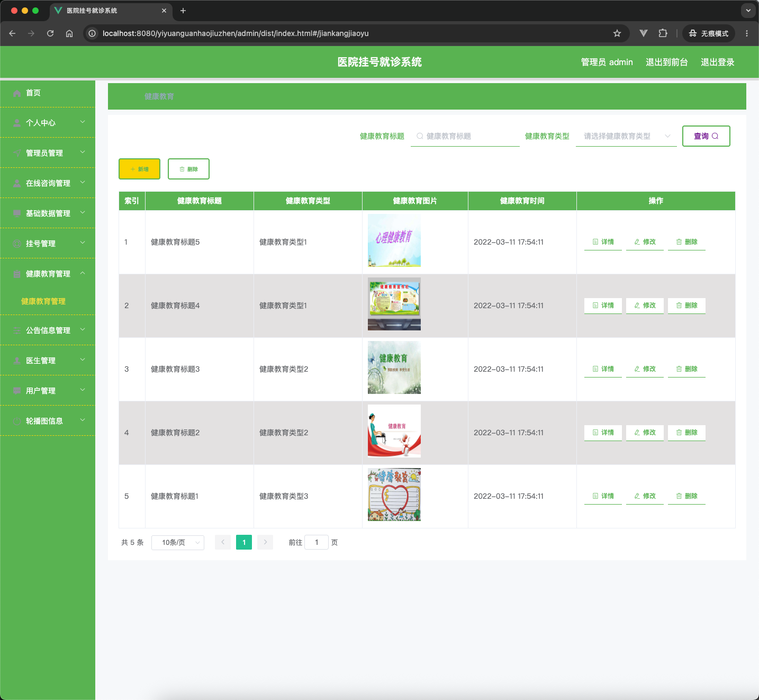
Task: Click the icon next to 基础数据管理
Action: [17, 213]
